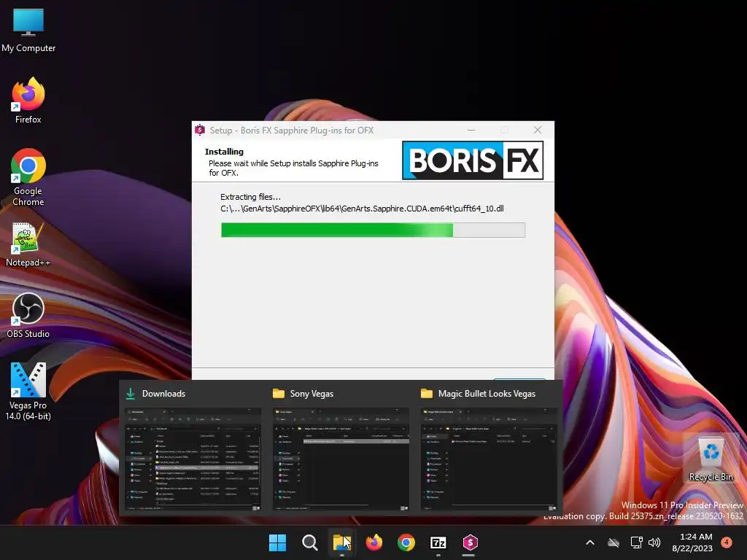The image size is (747, 560).
Task: Close the Boris FX Setup window
Action: pyautogui.click(x=538, y=130)
